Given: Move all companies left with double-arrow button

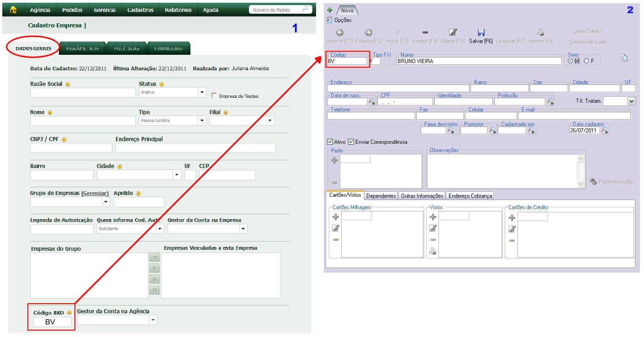Looking at the screenshot, I should (x=154, y=290).
